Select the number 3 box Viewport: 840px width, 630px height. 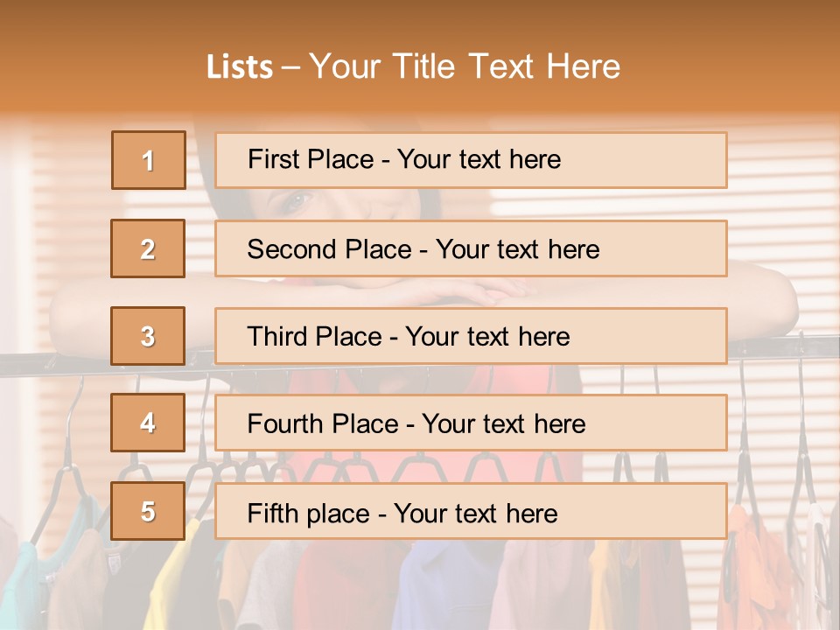[x=148, y=336]
